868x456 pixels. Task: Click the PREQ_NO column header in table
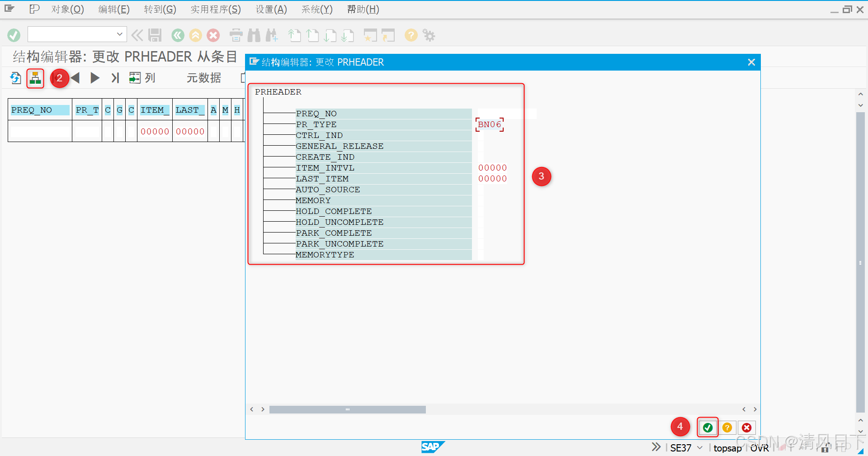pyautogui.click(x=40, y=110)
